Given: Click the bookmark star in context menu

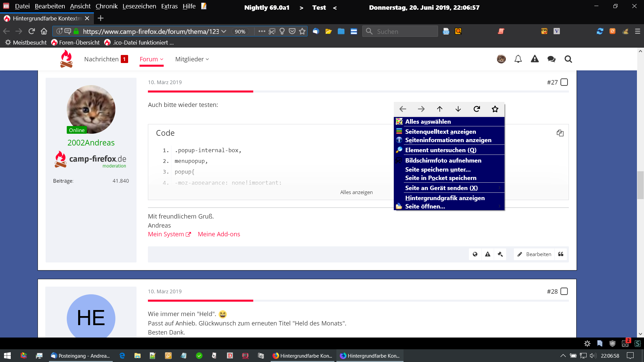Looking at the screenshot, I should coord(495,109).
